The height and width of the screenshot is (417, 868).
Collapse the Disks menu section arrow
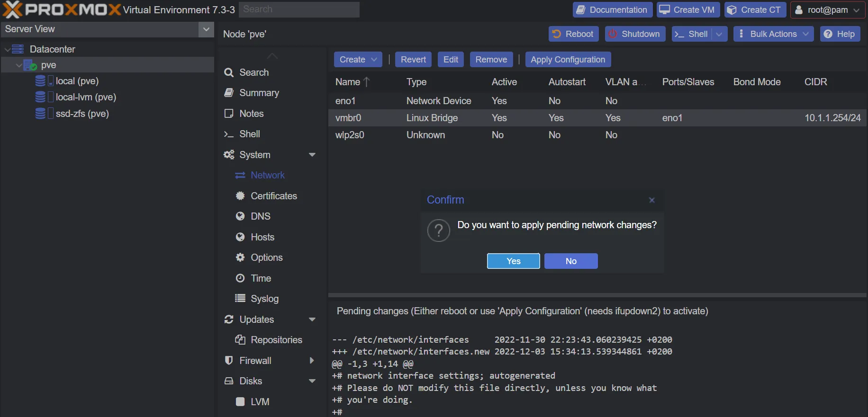coord(312,381)
